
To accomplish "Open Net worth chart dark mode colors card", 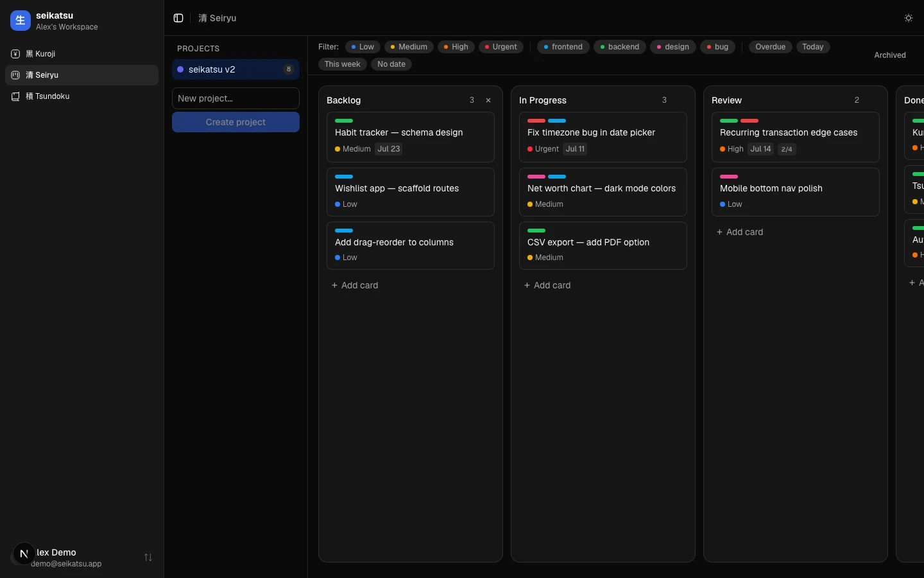I will [603, 192].
